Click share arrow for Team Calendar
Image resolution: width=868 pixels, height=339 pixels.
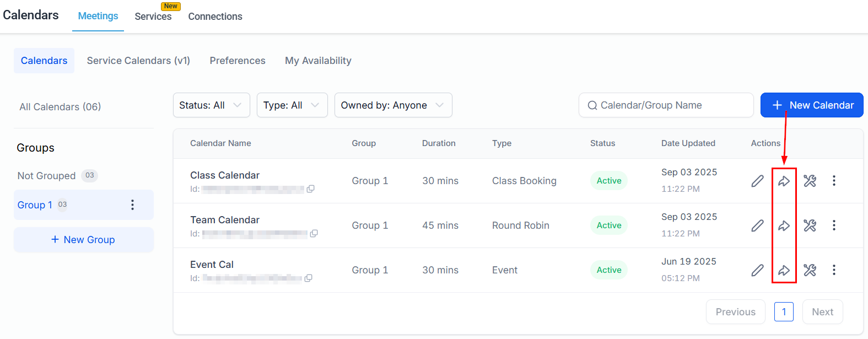click(784, 225)
